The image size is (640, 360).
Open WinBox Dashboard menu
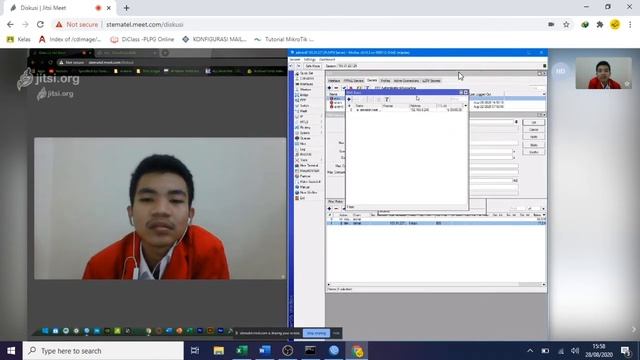(x=327, y=60)
